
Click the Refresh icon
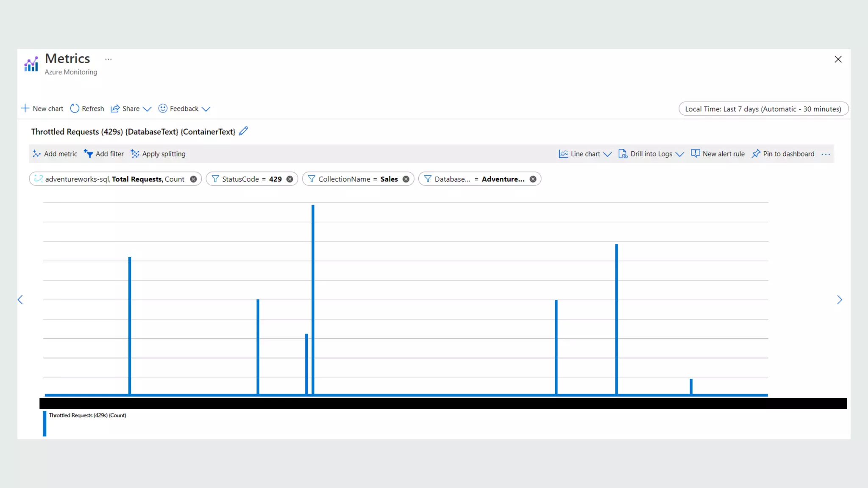click(x=75, y=108)
